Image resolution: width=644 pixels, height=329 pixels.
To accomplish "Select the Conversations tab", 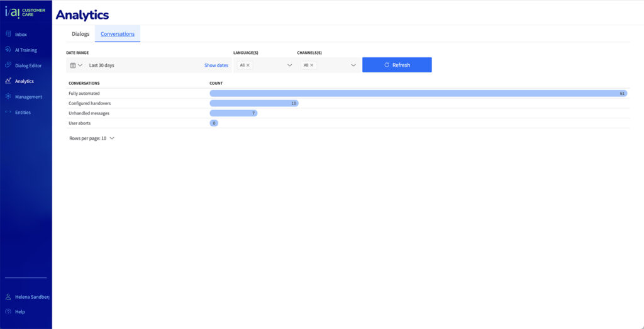I will [118, 34].
